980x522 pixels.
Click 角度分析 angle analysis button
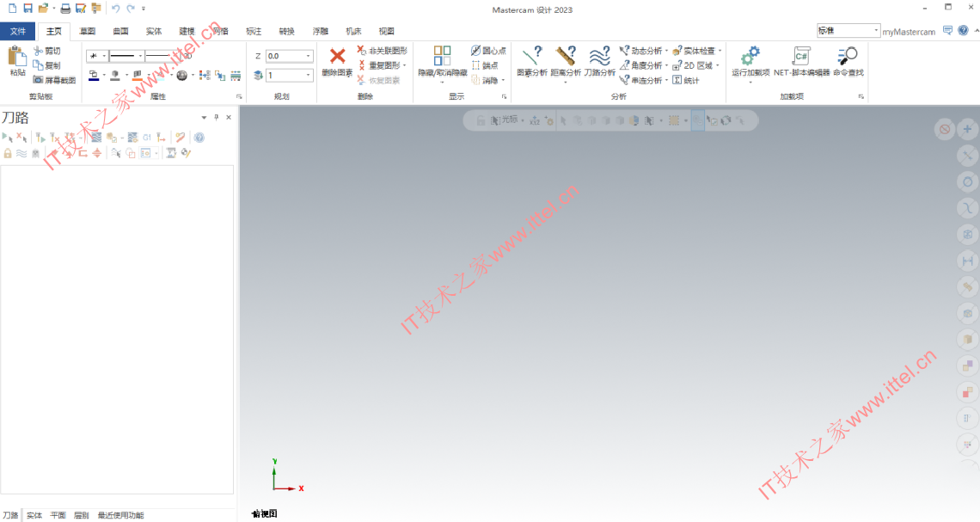(x=641, y=65)
